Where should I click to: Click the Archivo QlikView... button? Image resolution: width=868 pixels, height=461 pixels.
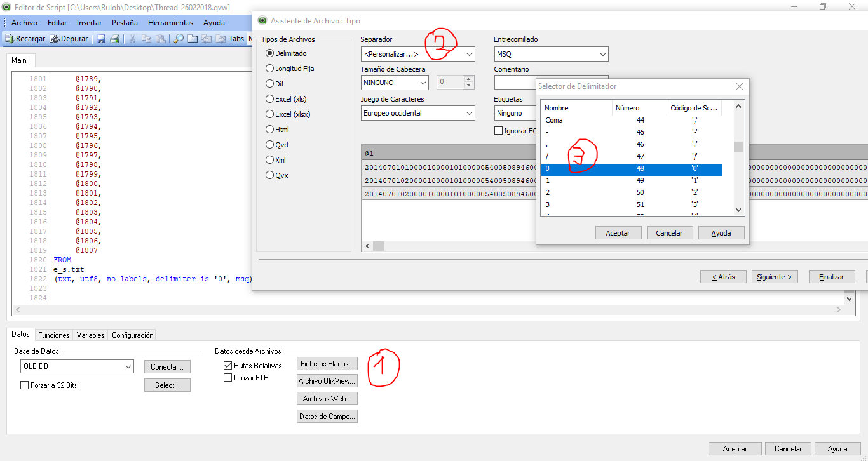(x=327, y=381)
